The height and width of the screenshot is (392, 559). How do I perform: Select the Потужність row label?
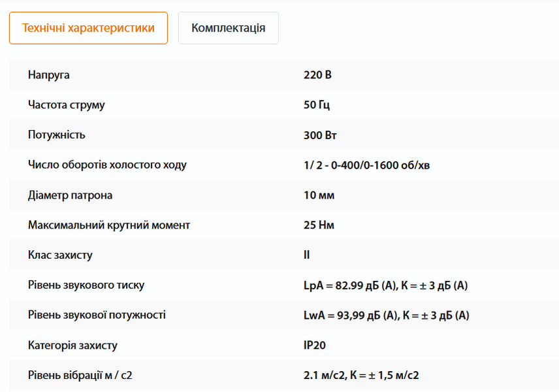tap(57, 135)
